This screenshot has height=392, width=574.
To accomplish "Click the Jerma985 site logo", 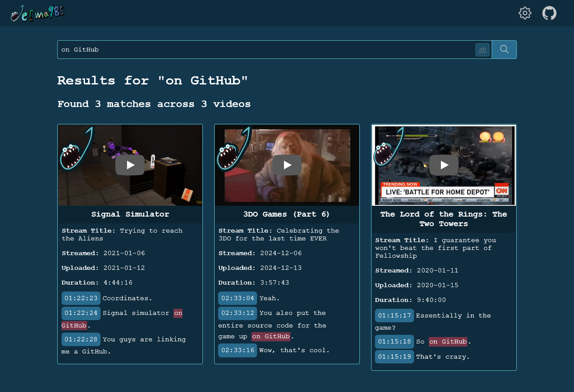I will tap(37, 13).
